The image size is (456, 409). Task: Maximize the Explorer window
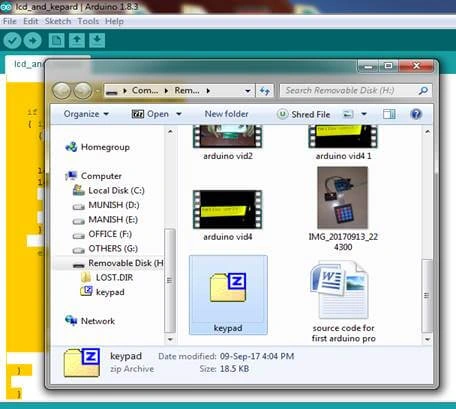pyautogui.click(x=388, y=66)
